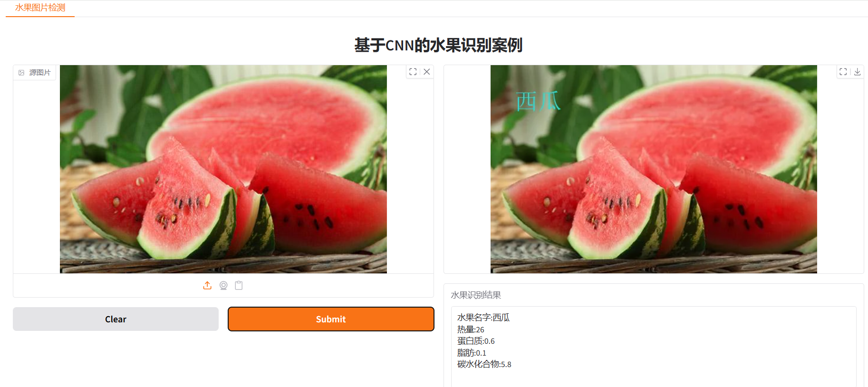Click the Clear button
The image size is (868, 387).
pyautogui.click(x=116, y=319)
